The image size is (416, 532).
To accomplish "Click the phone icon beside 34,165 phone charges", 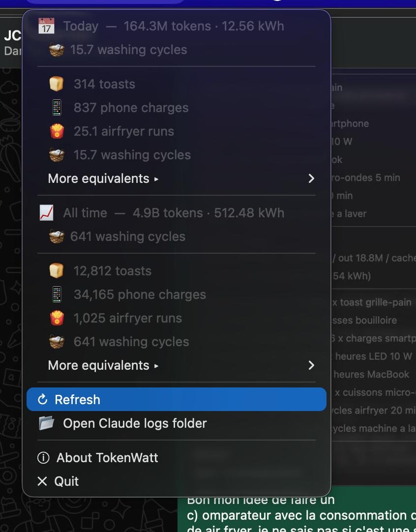I will pyautogui.click(x=57, y=295).
